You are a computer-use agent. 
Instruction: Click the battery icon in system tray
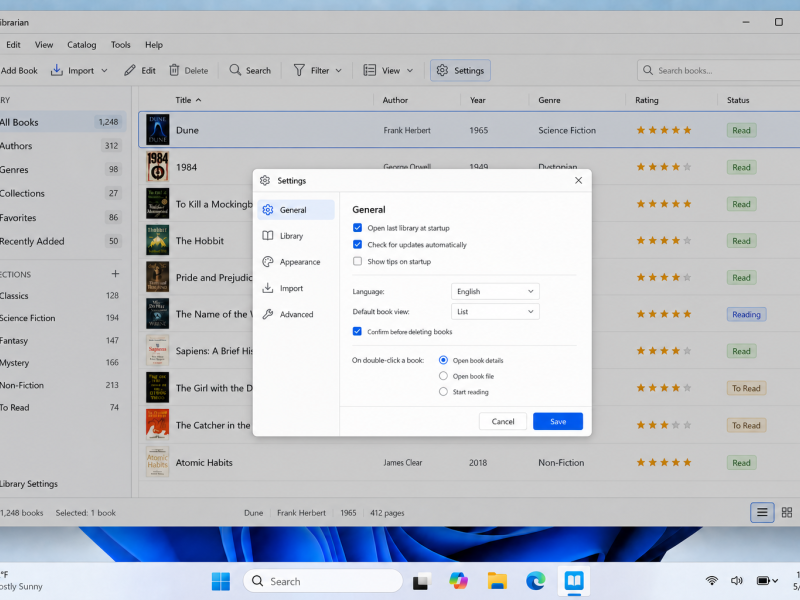pos(763,580)
